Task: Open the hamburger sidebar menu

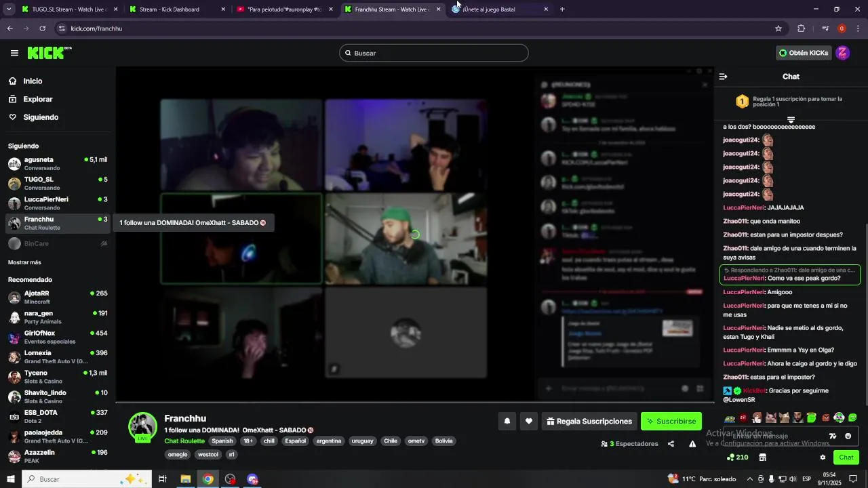Action: point(14,53)
